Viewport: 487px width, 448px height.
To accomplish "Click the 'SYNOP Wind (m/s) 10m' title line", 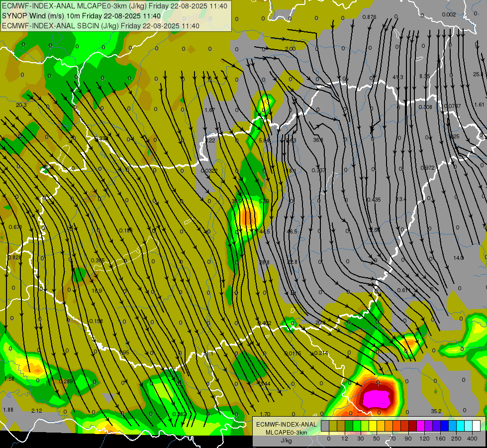I will (82, 16).
